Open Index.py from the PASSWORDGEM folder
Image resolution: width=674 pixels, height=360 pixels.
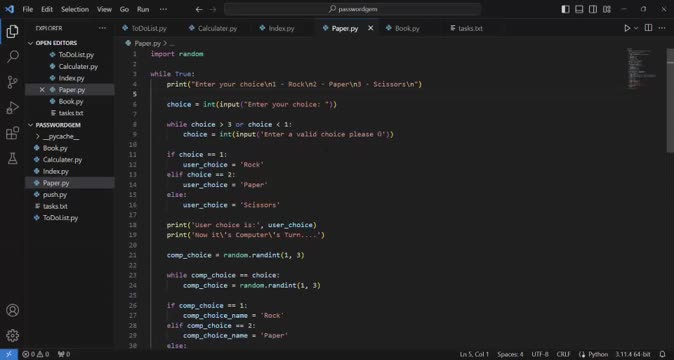(x=55, y=171)
